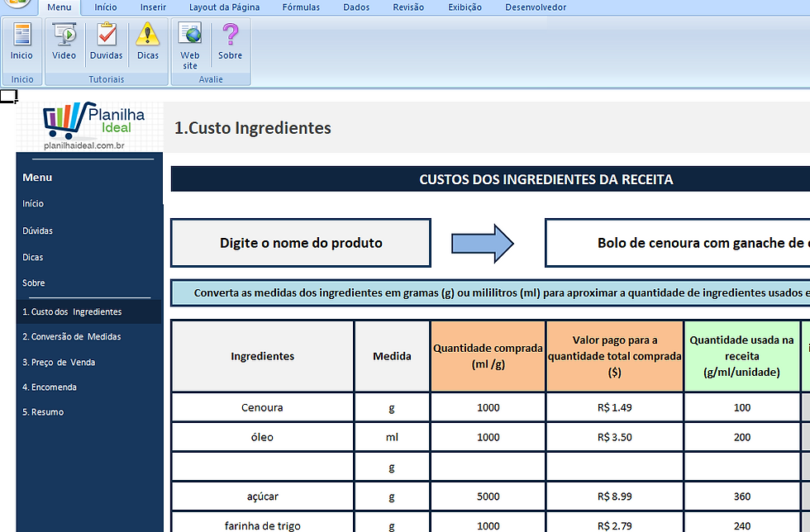Select the 5000 quantity cell for açúcar

[x=488, y=496]
